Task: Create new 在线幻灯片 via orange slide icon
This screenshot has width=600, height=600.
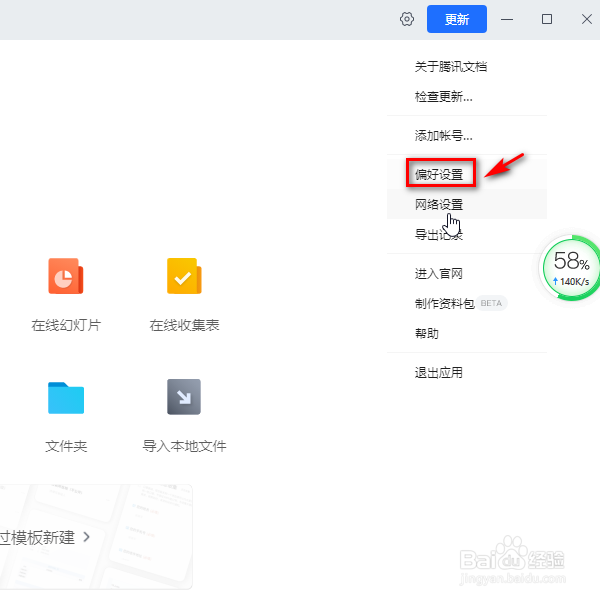Action: coord(66,276)
